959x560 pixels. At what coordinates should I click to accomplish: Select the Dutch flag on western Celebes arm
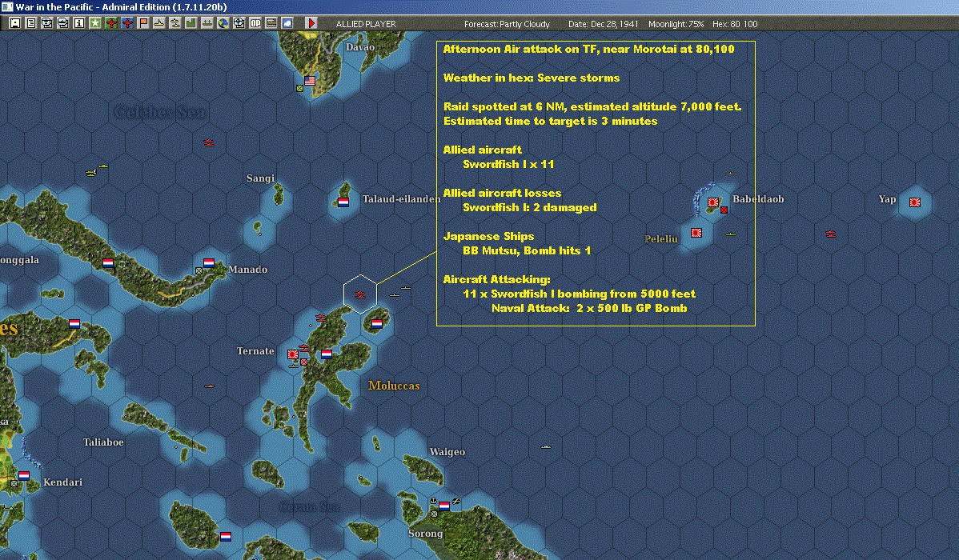[x=108, y=263]
